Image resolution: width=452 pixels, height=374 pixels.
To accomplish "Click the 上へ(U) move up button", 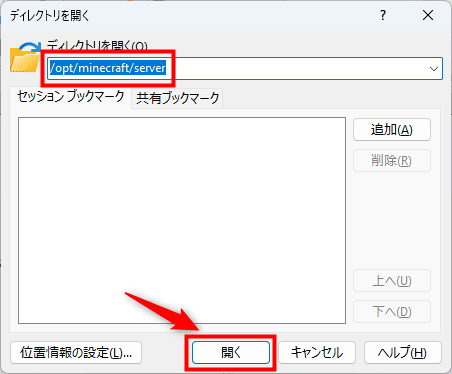I will pos(392,281).
